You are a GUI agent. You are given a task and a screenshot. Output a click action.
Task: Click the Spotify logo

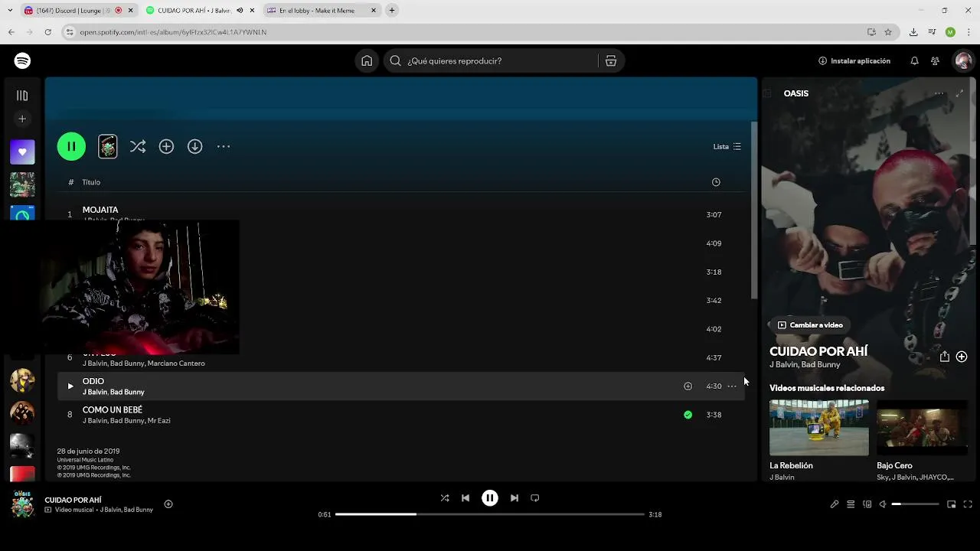pyautogui.click(x=22, y=60)
